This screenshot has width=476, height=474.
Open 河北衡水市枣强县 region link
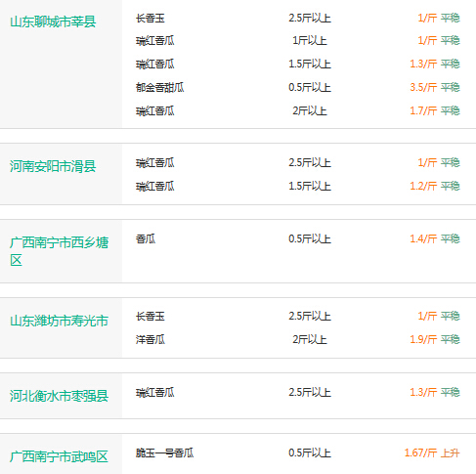(59, 396)
